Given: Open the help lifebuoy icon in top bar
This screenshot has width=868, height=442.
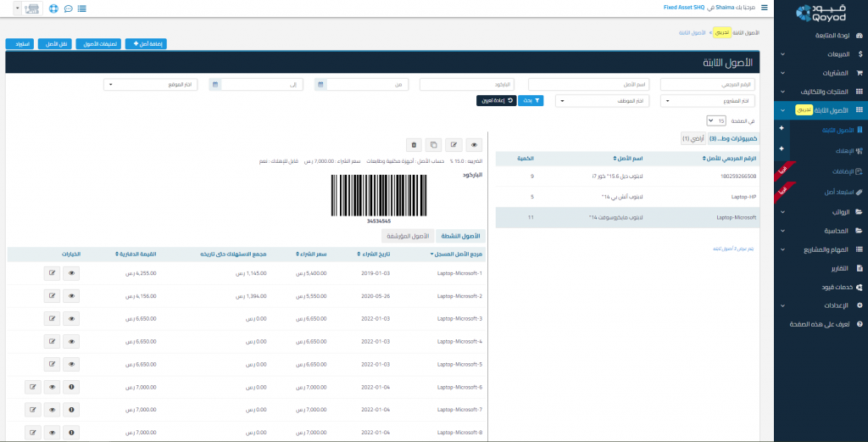Looking at the screenshot, I should coord(54,8).
